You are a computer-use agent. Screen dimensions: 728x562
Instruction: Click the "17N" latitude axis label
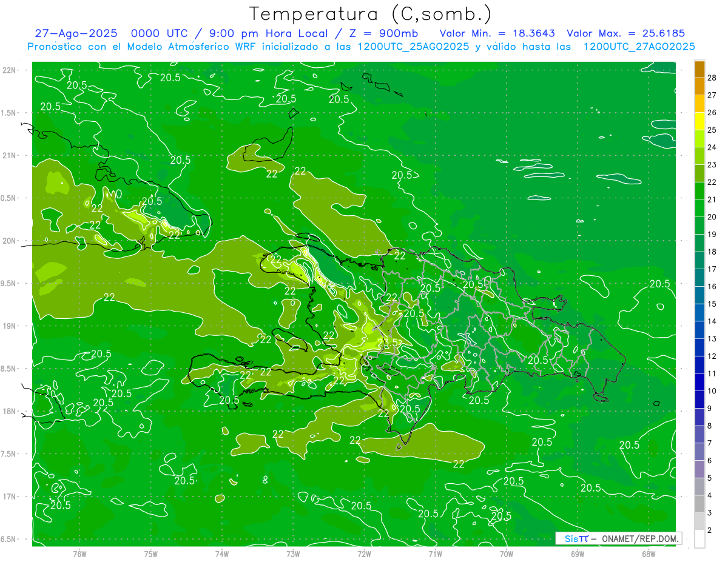pos(9,497)
